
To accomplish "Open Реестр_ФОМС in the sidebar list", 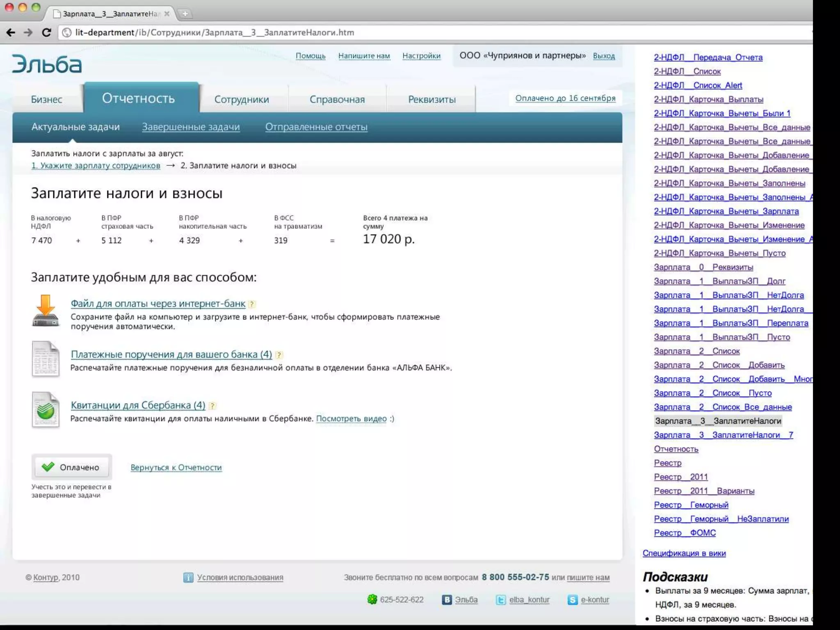I will (685, 533).
